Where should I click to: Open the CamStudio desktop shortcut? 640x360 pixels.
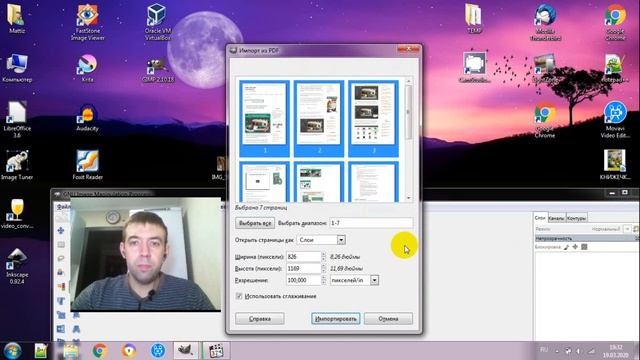pyautogui.click(x=474, y=68)
